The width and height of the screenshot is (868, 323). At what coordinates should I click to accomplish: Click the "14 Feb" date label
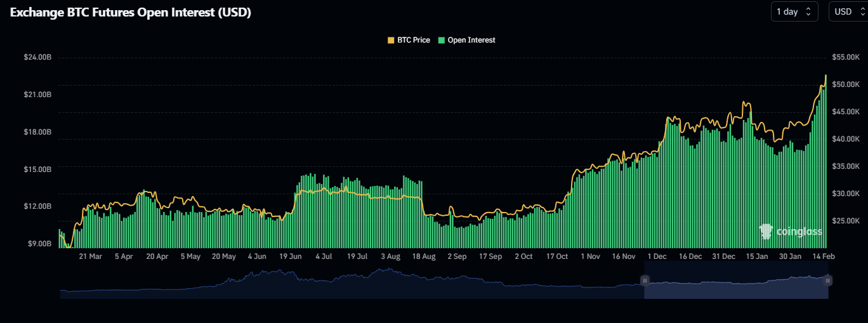tap(824, 256)
